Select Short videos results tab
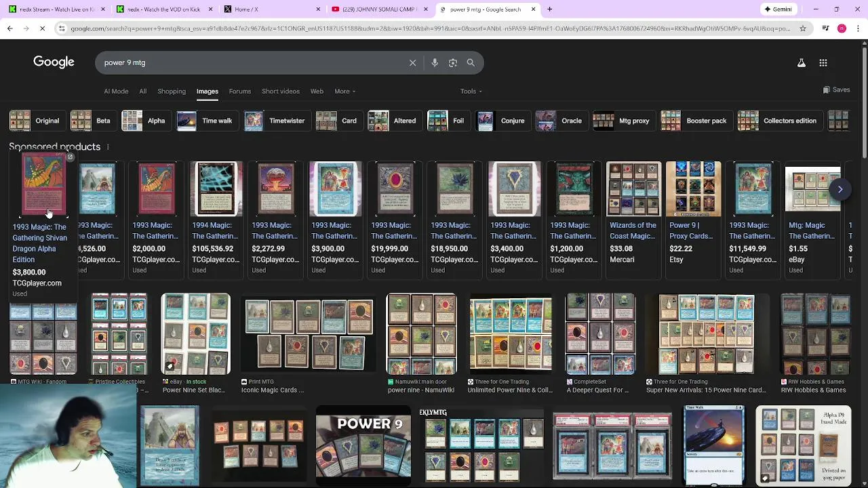The image size is (868, 488). 281,91
